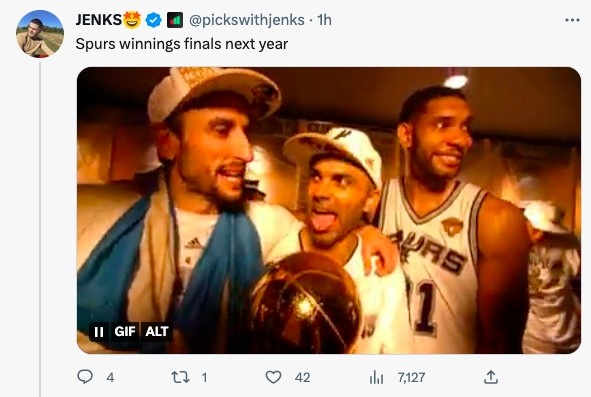This screenshot has height=397, width=591.
Task: Open the @pickswithjenks handle link
Action: tap(247, 20)
